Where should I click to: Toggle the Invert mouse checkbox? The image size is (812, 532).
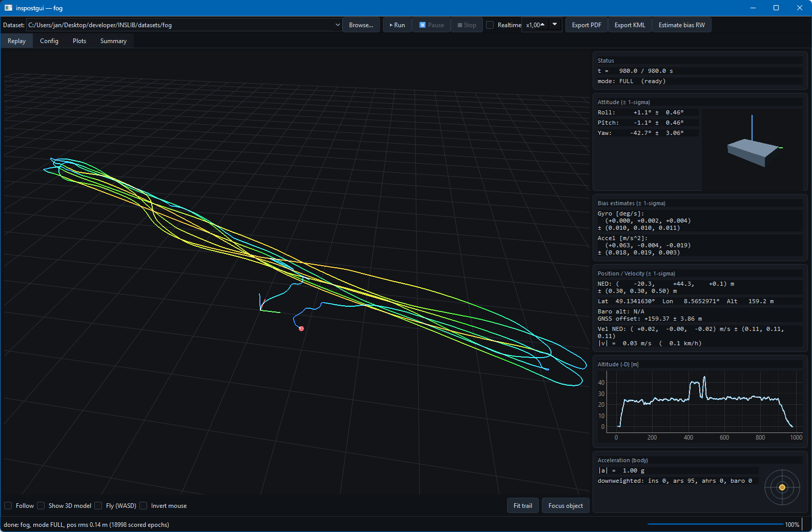click(144, 506)
